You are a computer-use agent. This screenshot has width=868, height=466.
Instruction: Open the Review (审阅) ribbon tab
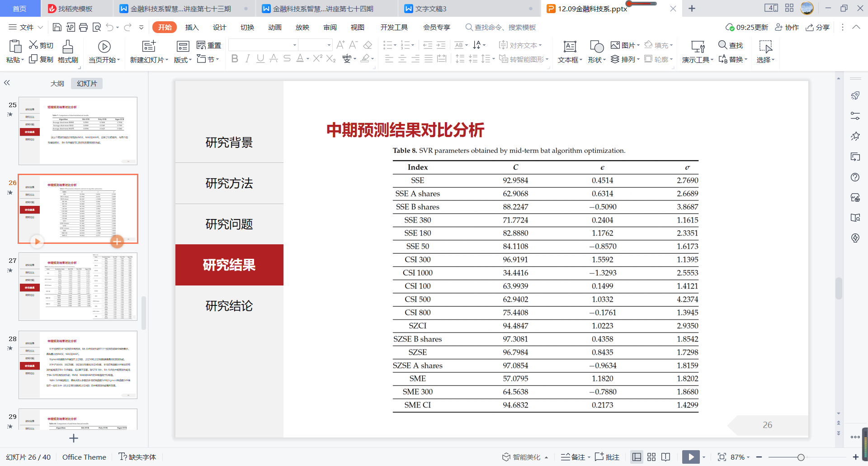pos(330,27)
